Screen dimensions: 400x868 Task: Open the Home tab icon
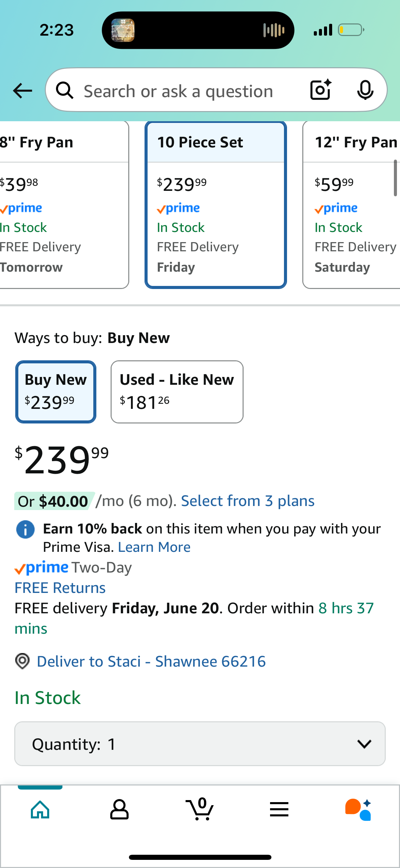40,810
